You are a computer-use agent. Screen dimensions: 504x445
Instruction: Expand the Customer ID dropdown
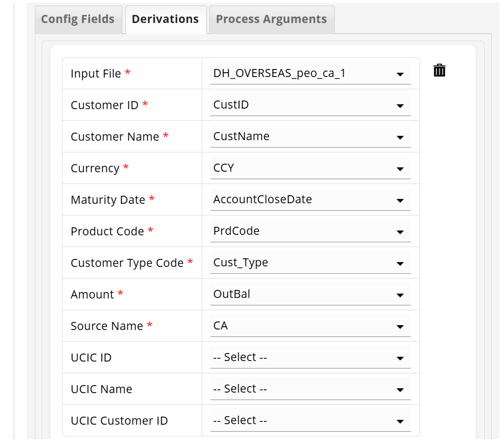[x=310, y=105]
